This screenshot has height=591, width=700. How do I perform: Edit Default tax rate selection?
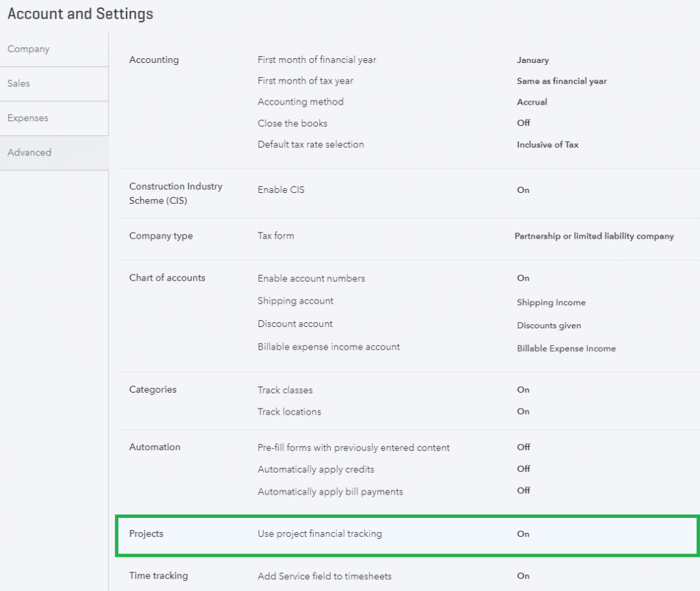pos(311,144)
